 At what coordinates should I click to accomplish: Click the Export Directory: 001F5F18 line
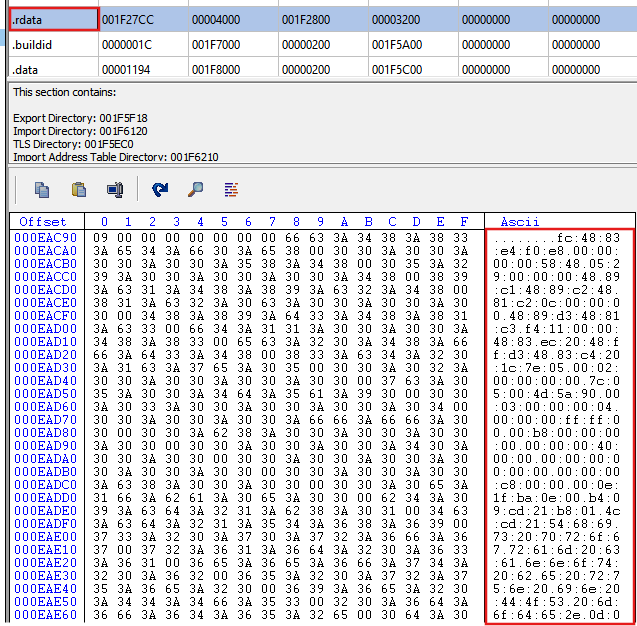coord(80,118)
